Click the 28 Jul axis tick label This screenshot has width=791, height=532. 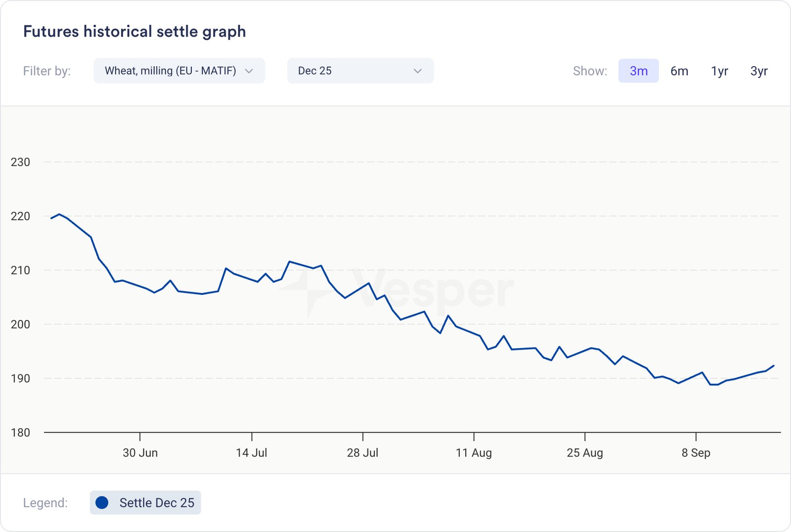pos(362,452)
